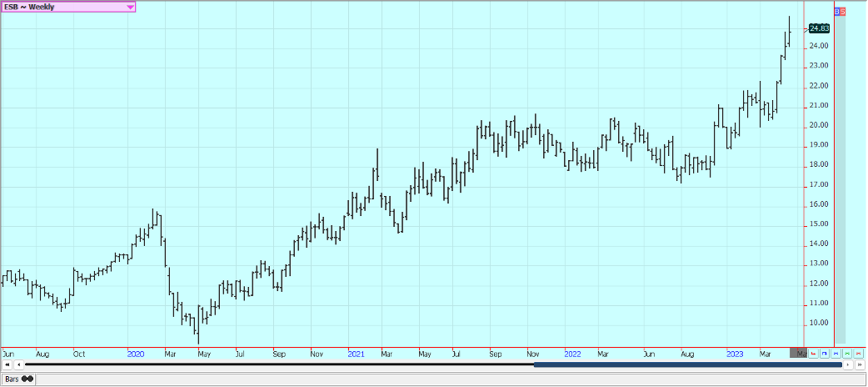The height and width of the screenshot is (387, 868).
Task: Click the red arrow icon beside time axis
Action: point(814,354)
